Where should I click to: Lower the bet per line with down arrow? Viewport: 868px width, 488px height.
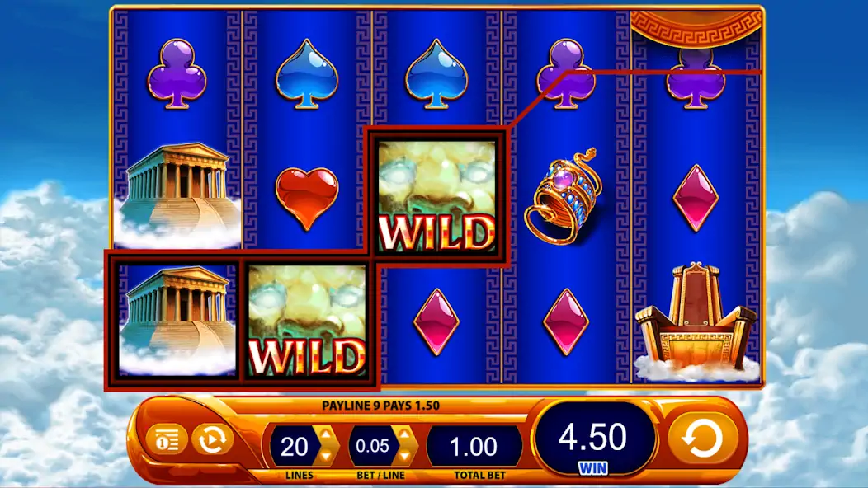pos(406,455)
